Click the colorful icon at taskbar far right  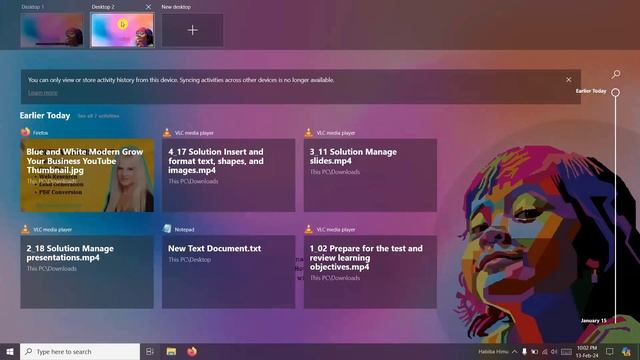point(627,351)
